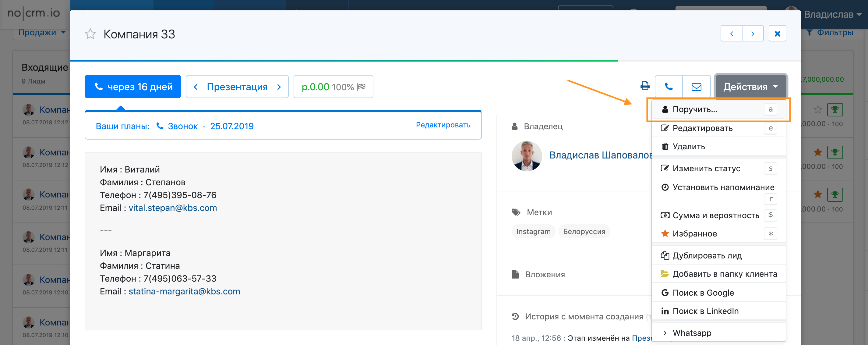Click the через 16 дней reminder button
This screenshot has width=868, height=345.
[133, 87]
